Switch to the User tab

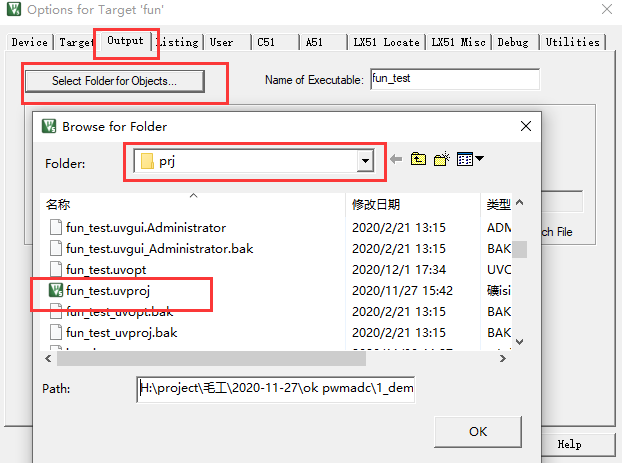(228, 42)
